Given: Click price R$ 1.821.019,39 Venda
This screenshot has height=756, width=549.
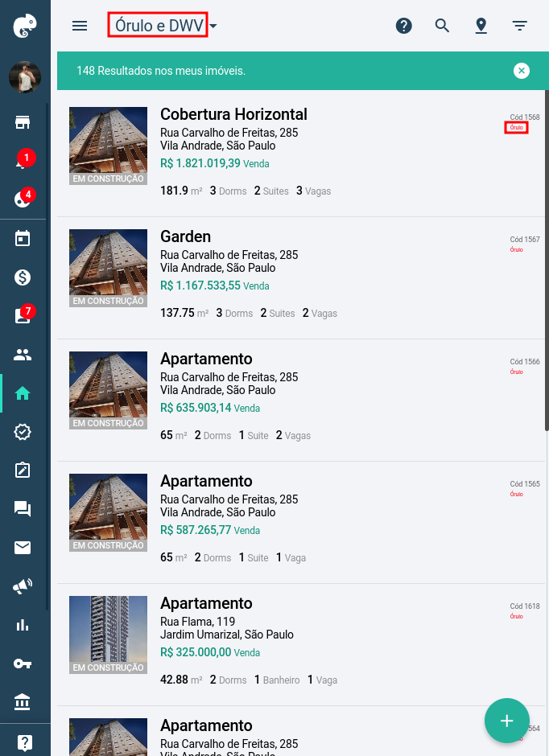Looking at the screenshot, I should [x=215, y=163].
